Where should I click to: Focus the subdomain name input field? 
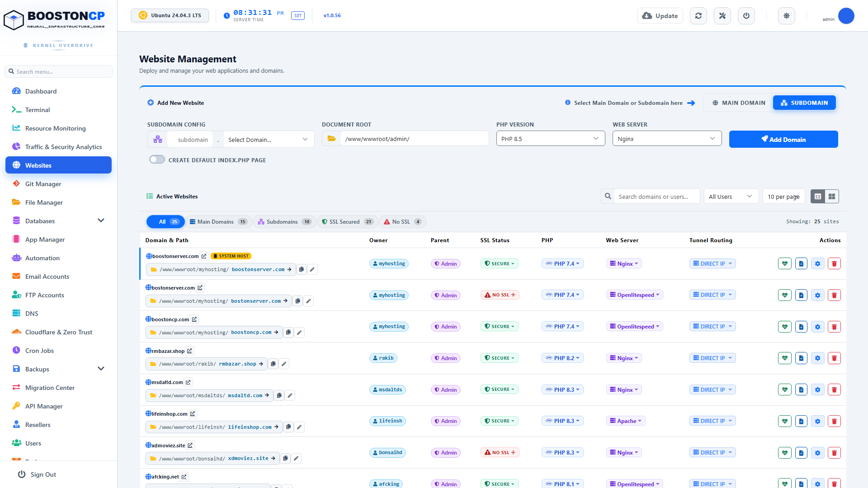tap(190, 140)
